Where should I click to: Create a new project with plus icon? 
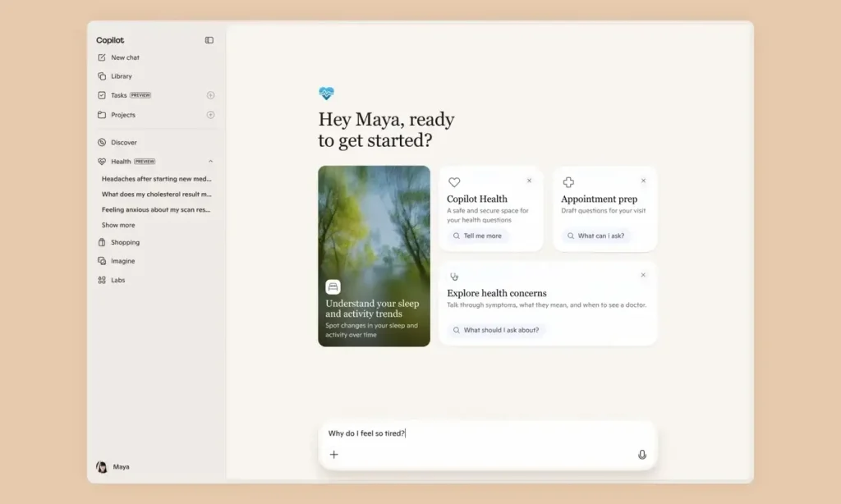point(210,115)
